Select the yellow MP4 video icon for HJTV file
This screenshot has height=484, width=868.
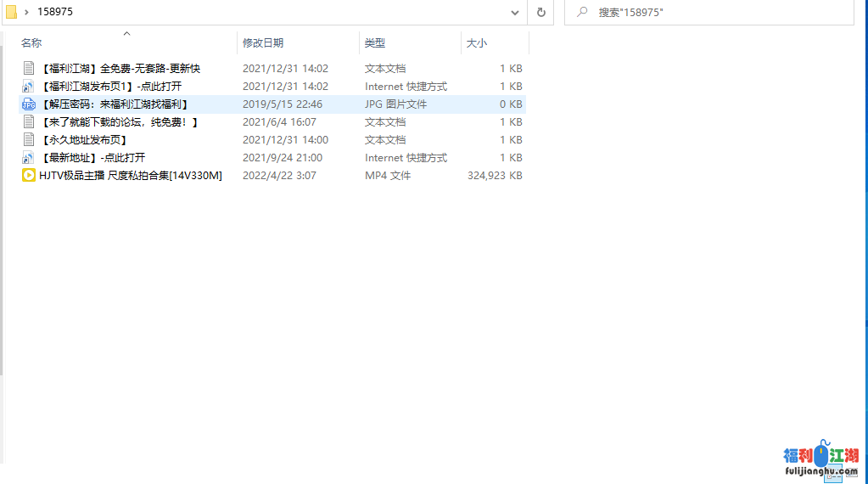click(28, 176)
